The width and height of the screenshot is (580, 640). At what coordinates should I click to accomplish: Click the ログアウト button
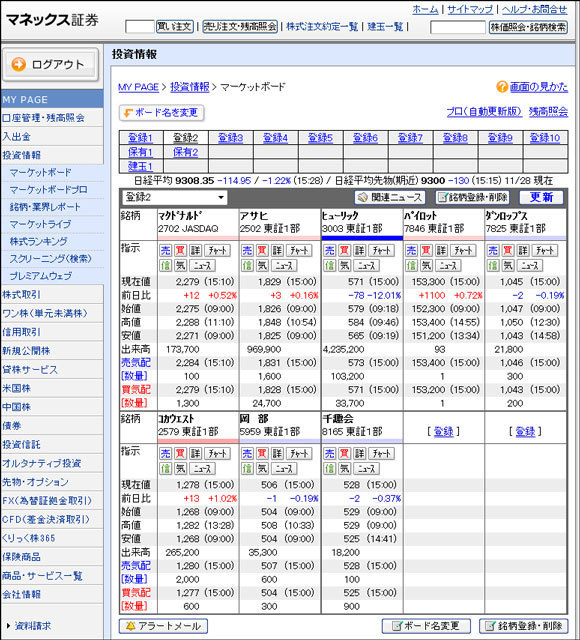(x=51, y=64)
